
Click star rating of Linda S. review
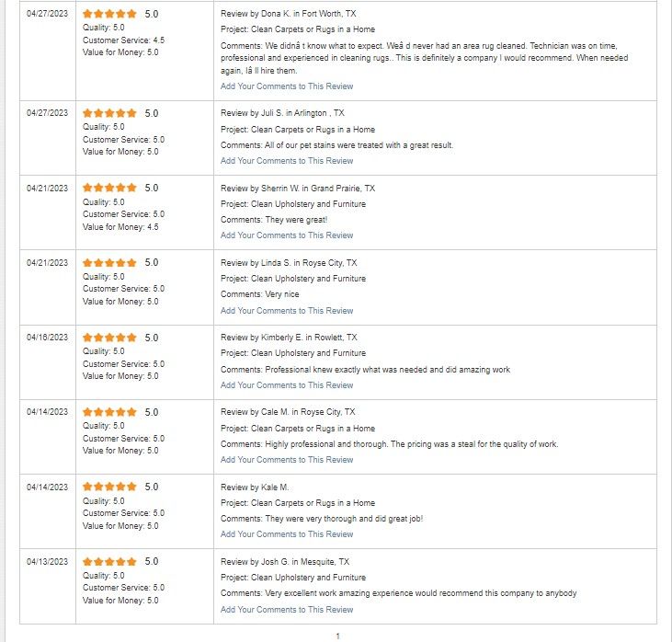coord(109,263)
